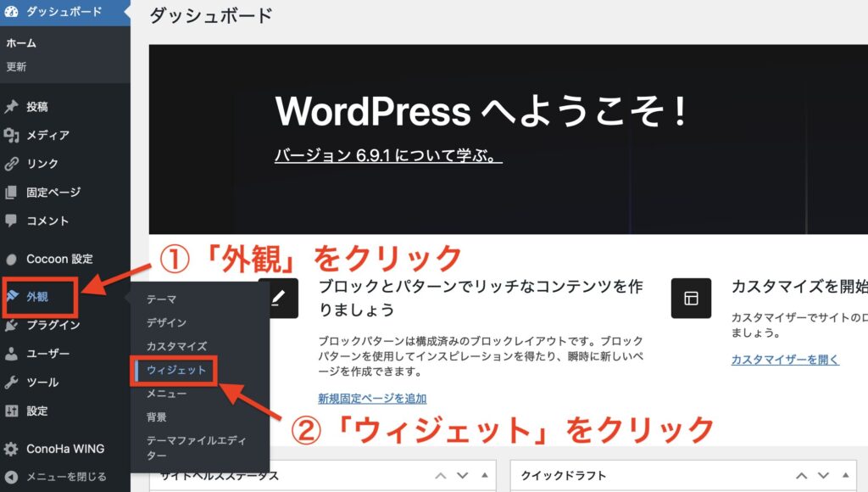The width and height of the screenshot is (868, 492).
Task: Click the 固定ページ pages icon
Action: [12, 193]
